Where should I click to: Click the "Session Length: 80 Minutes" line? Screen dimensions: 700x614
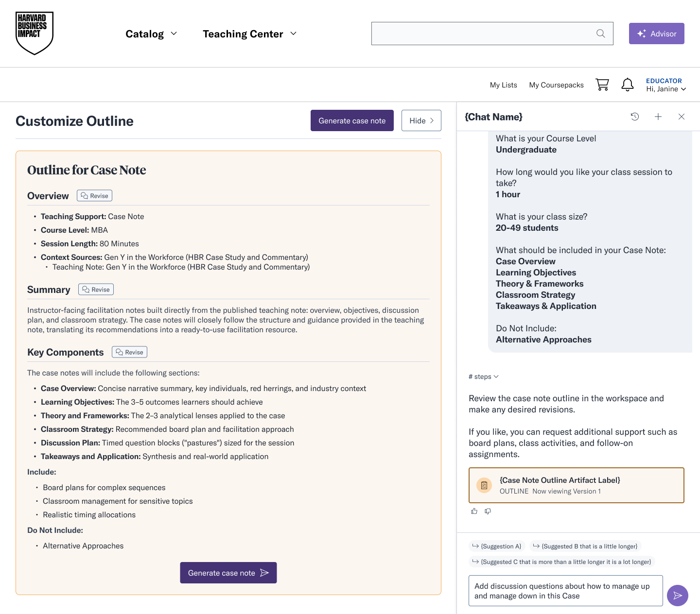coord(90,244)
